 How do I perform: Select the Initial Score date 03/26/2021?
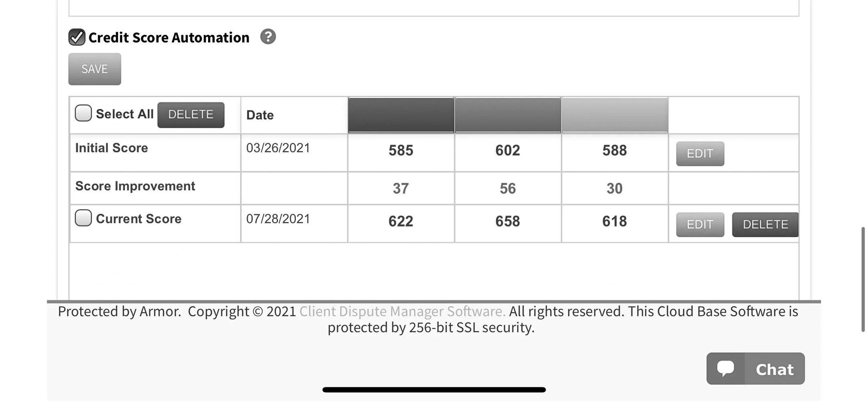tap(278, 148)
